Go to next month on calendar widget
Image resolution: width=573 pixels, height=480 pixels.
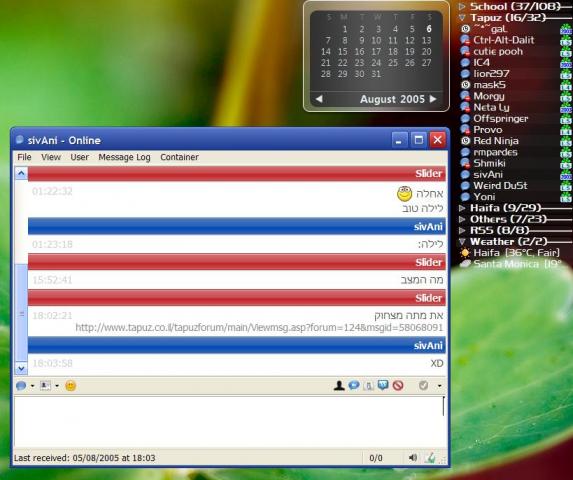[x=433, y=99]
